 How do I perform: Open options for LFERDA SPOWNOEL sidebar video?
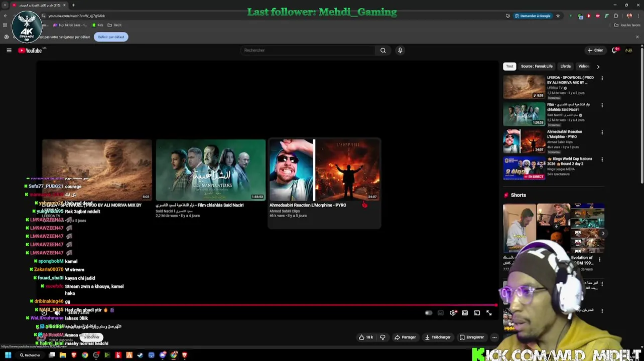click(x=602, y=79)
